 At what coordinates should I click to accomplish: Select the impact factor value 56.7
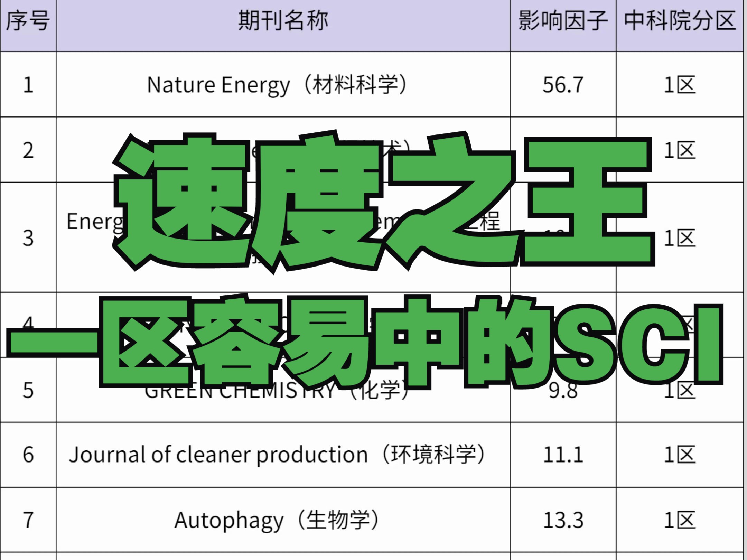click(x=563, y=85)
